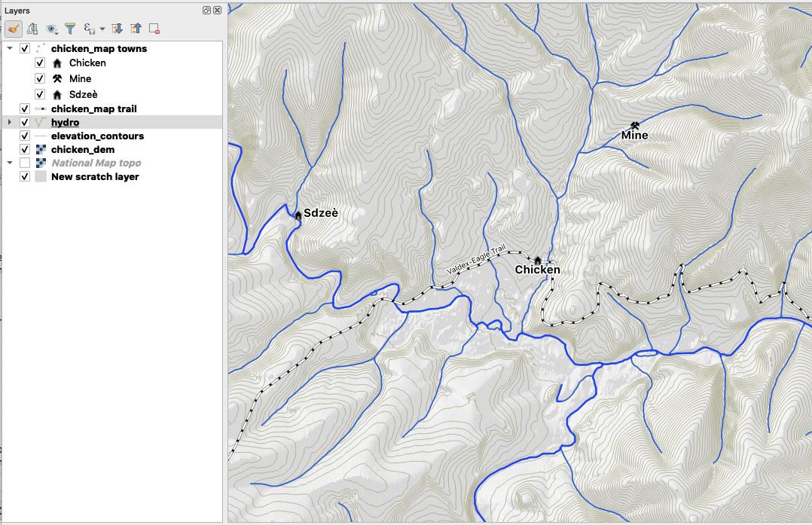Click the Remove Layer/Group icon

click(154, 29)
